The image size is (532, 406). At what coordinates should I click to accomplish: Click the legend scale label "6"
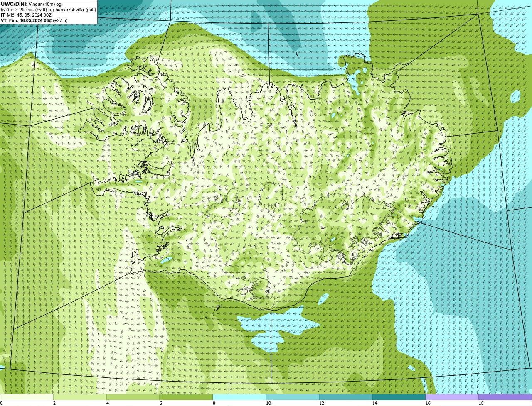[x=161, y=403]
